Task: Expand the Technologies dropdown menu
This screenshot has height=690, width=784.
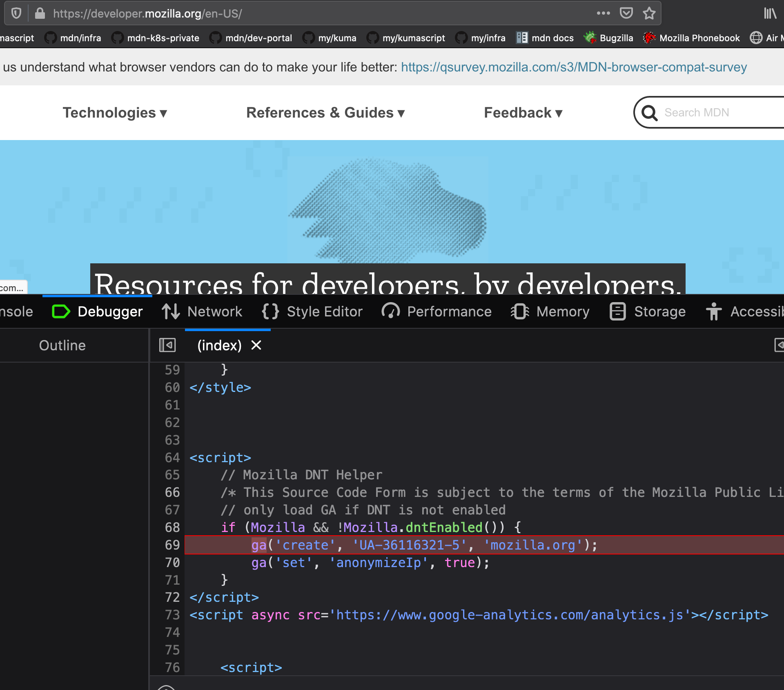Action: click(115, 113)
